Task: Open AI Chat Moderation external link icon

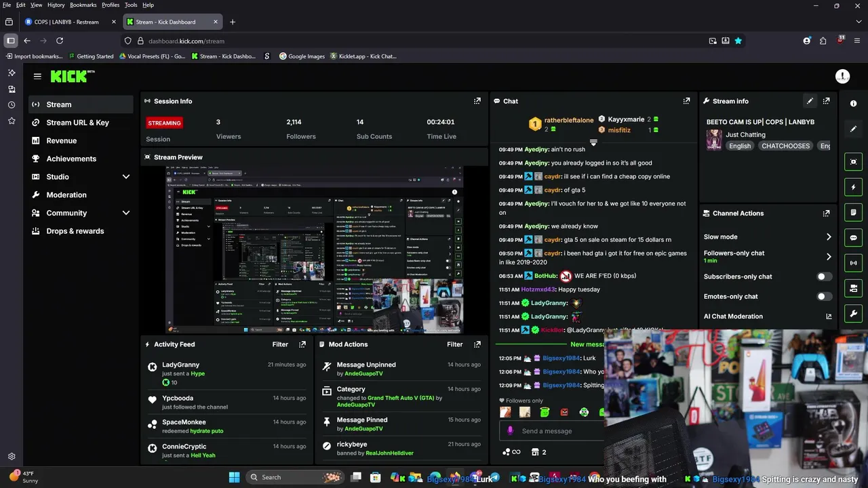Action: [x=828, y=317]
